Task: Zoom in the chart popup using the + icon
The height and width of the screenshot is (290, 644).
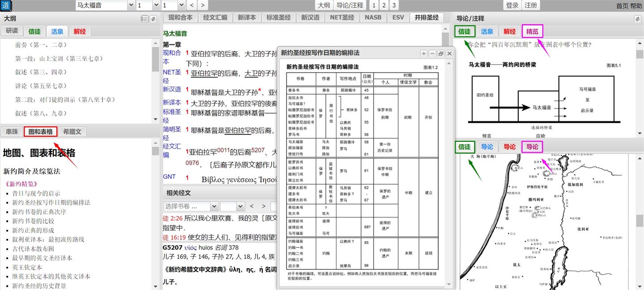Action: tap(423, 53)
